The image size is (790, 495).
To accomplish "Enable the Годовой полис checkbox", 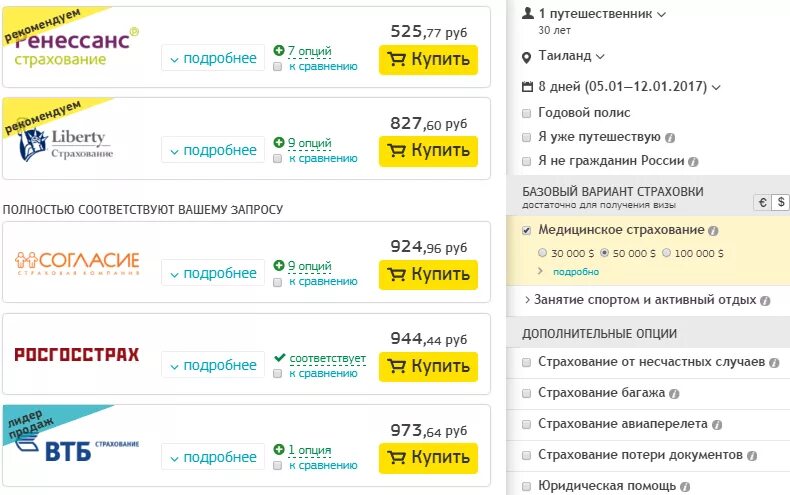I will point(527,113).
